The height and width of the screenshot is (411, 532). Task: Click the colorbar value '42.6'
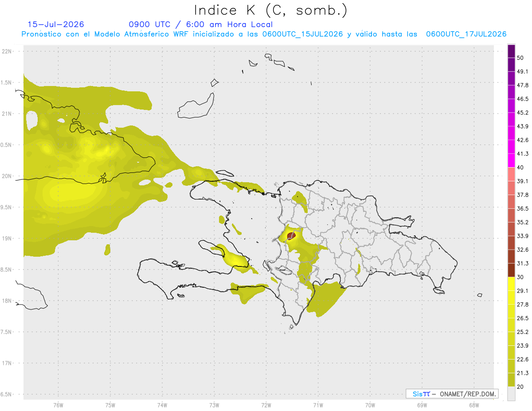pos(523,140)
